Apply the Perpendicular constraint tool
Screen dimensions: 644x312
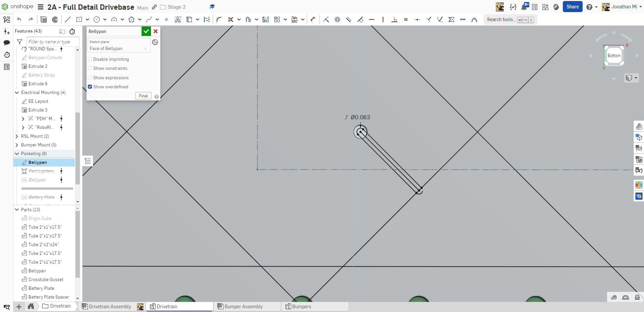(x=394, y=19)
